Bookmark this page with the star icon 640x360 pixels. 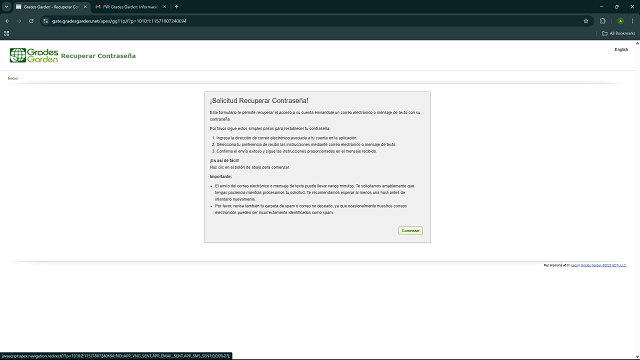(x=586, y=21)
